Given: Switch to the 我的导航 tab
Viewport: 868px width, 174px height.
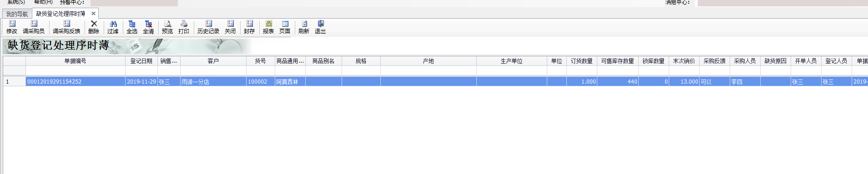Looking at the screenshot, I should click(x=17, y=14).
